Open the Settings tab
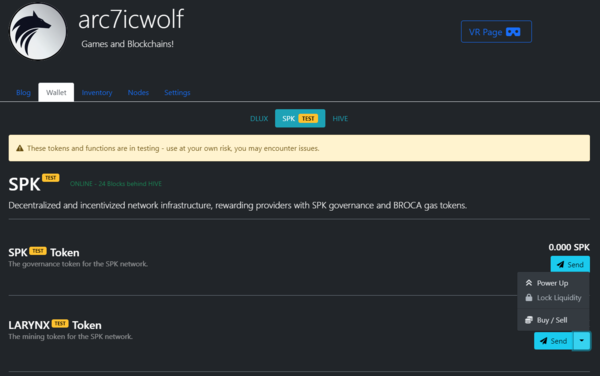This screenshot has width=600, height=376. (x=177, y=93)
